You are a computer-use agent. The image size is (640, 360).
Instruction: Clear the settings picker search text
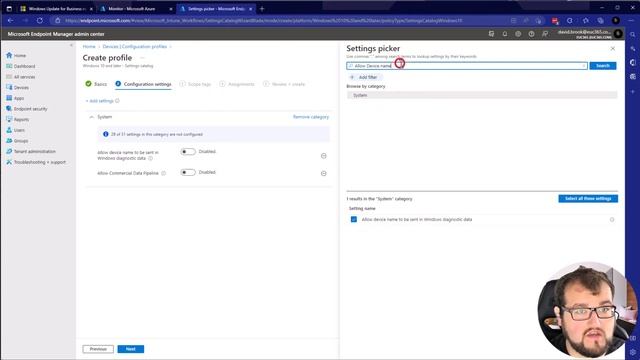[x=584, y=66]
